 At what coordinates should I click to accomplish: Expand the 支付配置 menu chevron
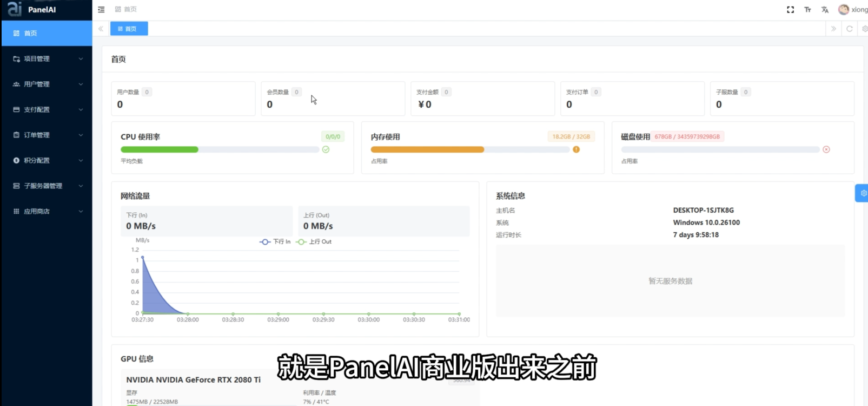click(81, 109)
